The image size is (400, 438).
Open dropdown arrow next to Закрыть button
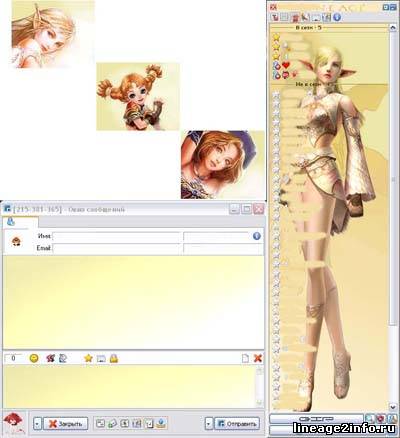point(37,424)
